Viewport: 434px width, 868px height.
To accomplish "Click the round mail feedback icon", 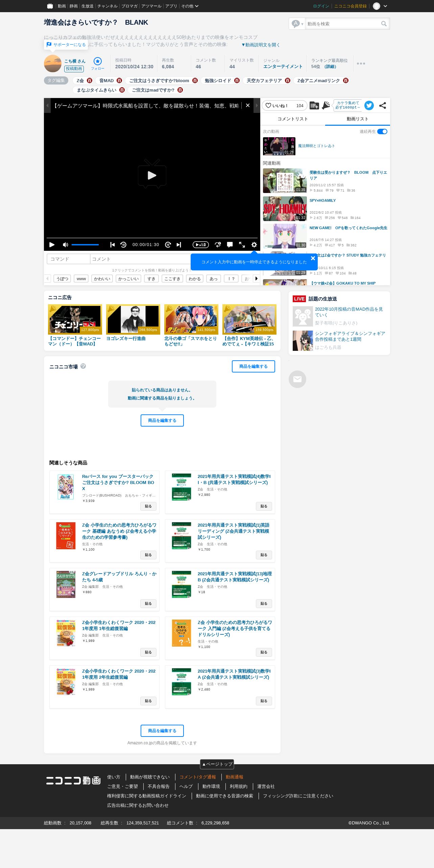I will pos(297,379).
